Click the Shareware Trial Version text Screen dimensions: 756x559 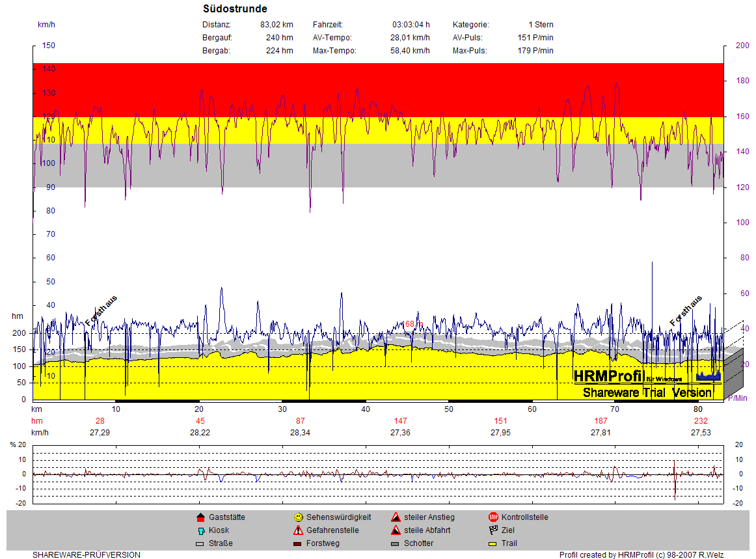pos(647,392)
